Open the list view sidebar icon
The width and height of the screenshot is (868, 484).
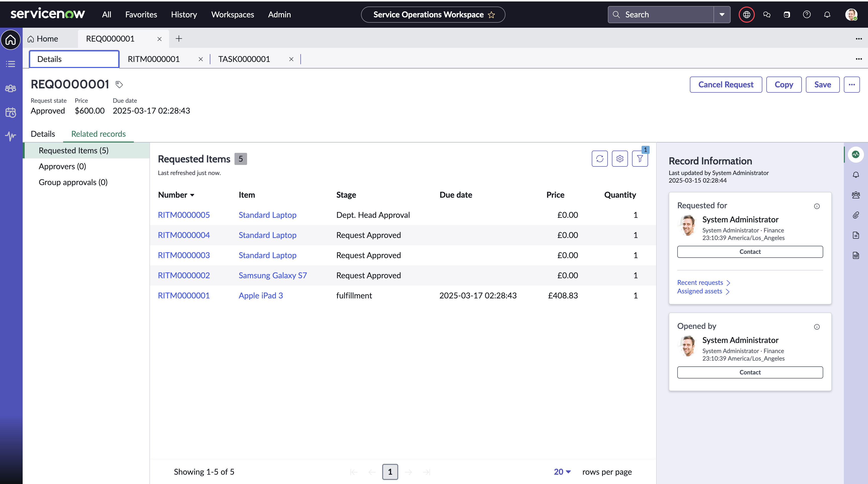click(x=11, y=64)
